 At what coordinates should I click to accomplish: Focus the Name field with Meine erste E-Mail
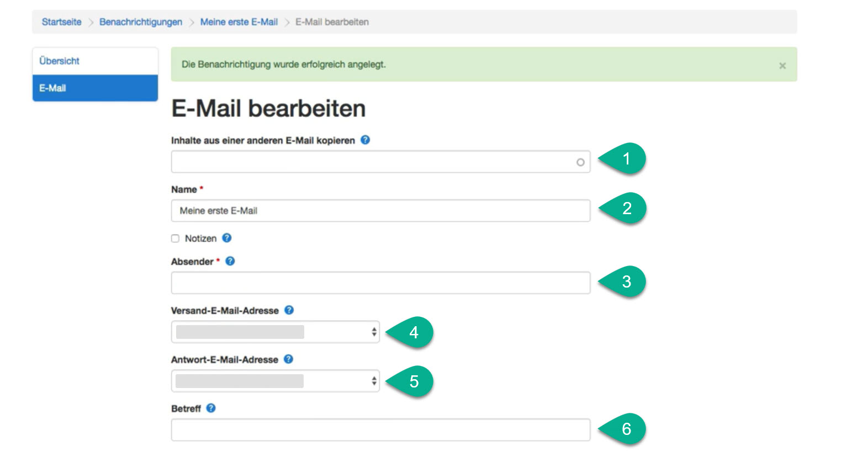pos(380,211)
